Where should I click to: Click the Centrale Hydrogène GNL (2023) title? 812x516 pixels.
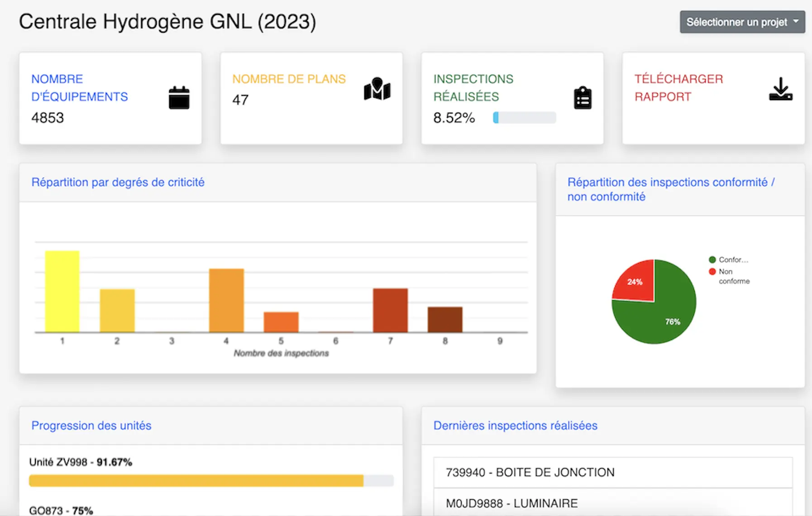(167, 21)
